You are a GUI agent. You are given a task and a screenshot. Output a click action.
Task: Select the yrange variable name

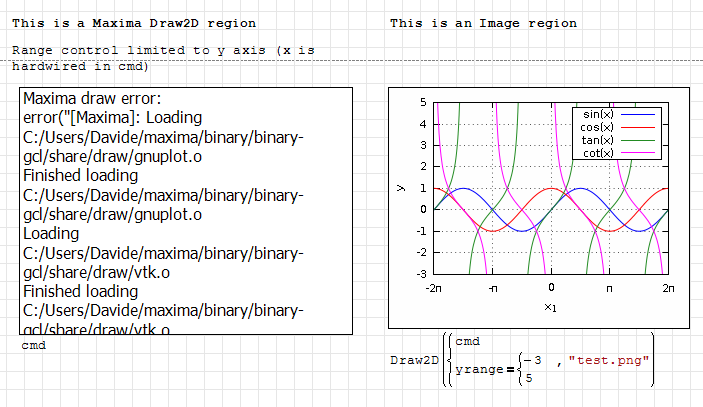click(x=479, y=370)
